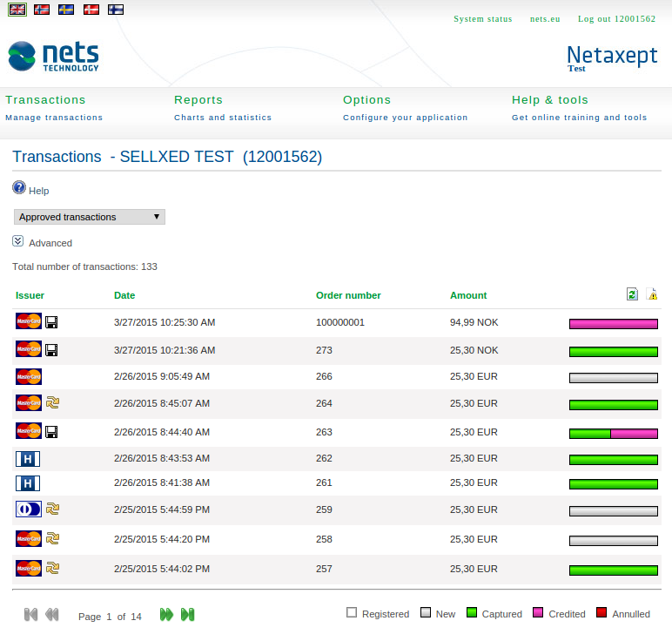This screenshot has width=672, height=641.
Task: Click floppy disk icon for order 100000001
Action: tap(51, 322)
